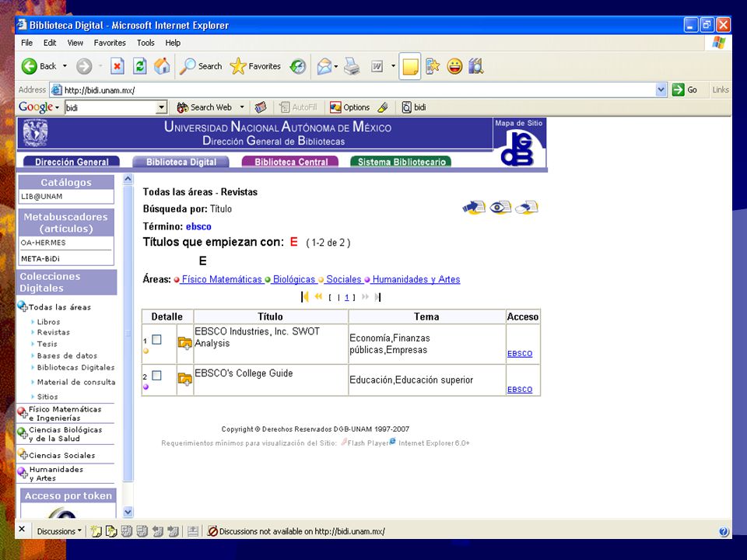Open the Help menu

173,43
